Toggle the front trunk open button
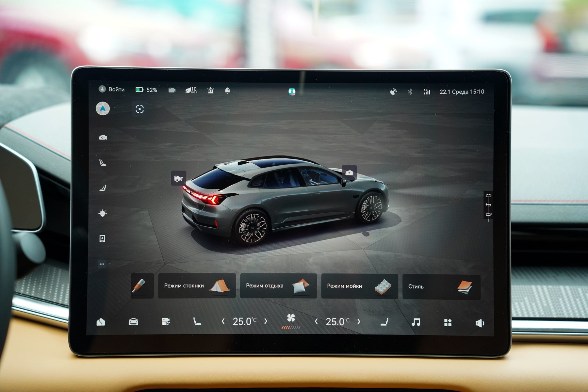 (x=349, y=172)
